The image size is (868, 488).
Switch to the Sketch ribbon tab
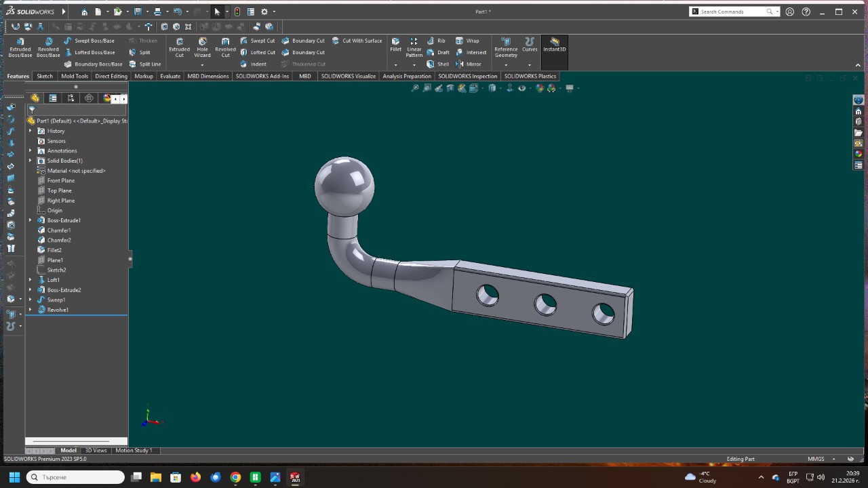pyautogui.click(x=45, y=76)
